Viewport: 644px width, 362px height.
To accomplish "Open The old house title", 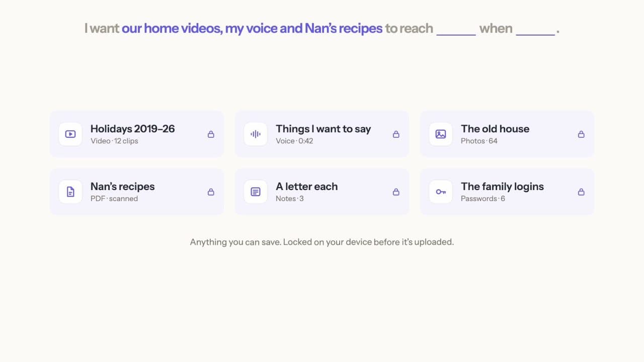I will [x=495, y=129].
